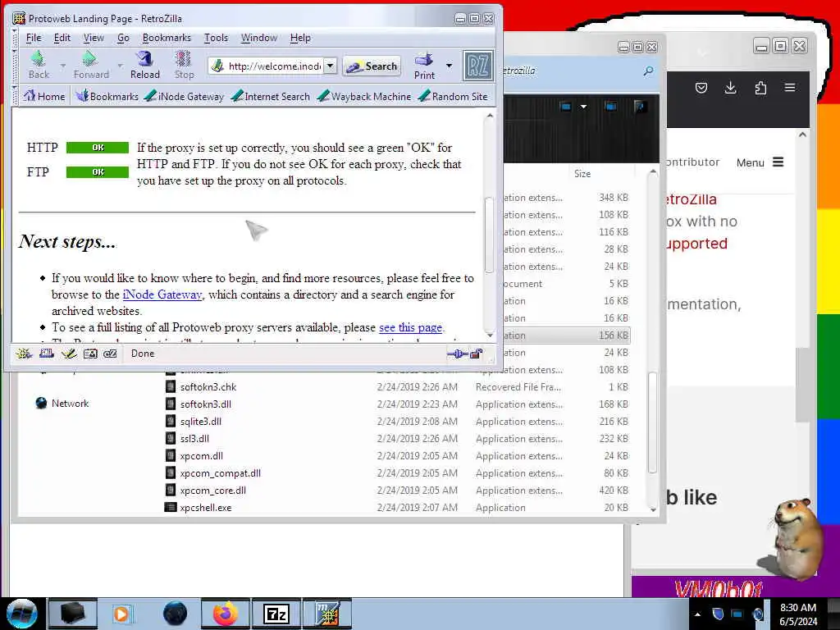Show hidden system tray icons

(697, 614)
